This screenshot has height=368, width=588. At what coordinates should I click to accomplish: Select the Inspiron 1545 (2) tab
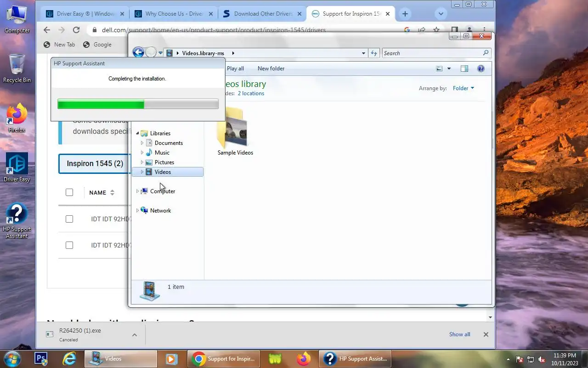click(x=95, y=164)
